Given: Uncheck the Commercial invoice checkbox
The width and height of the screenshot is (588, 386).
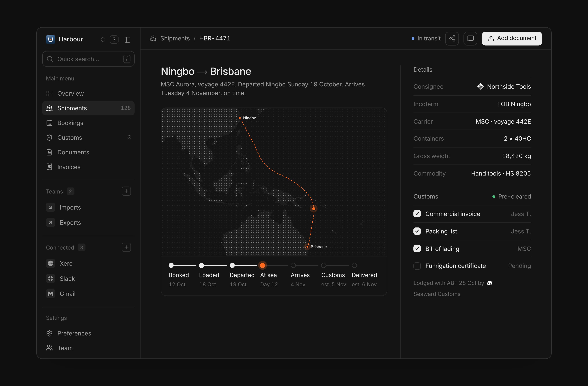Looking at the screenshot, I should tap(417, 214).
